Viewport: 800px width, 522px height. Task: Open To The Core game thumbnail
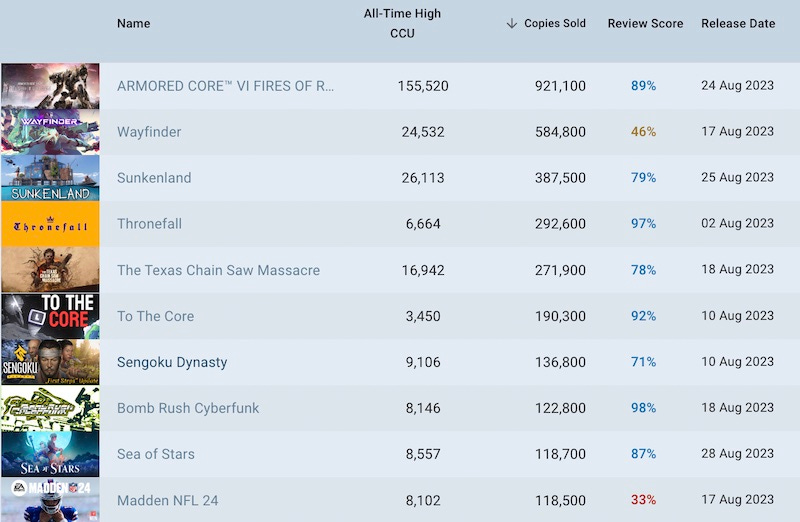pos(50,316)
